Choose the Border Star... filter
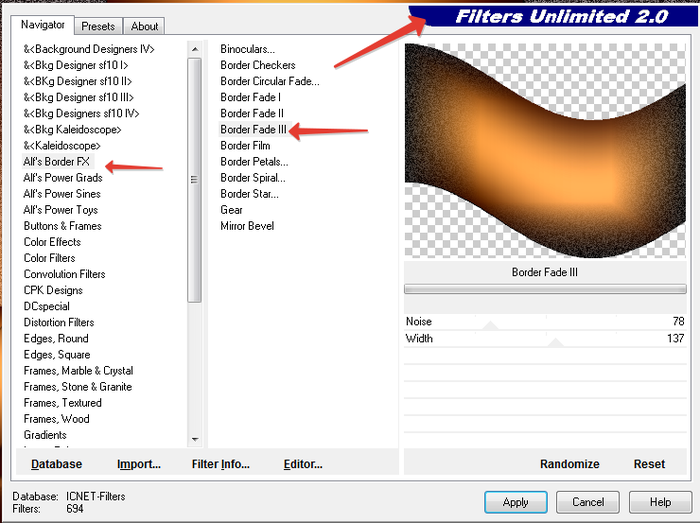700x523 pixels. [249, 194]
